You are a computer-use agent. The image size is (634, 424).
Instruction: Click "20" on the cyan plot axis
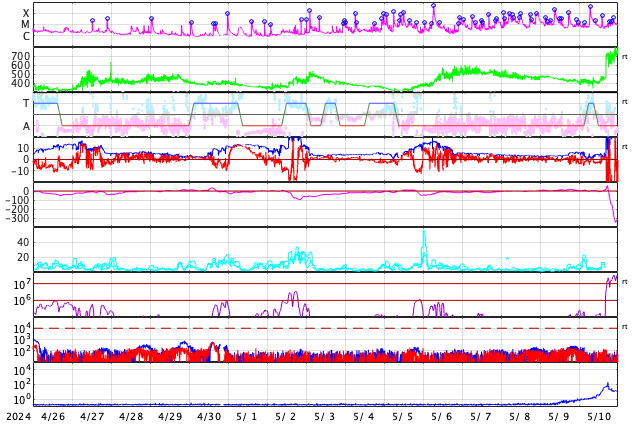coord(23,257)
